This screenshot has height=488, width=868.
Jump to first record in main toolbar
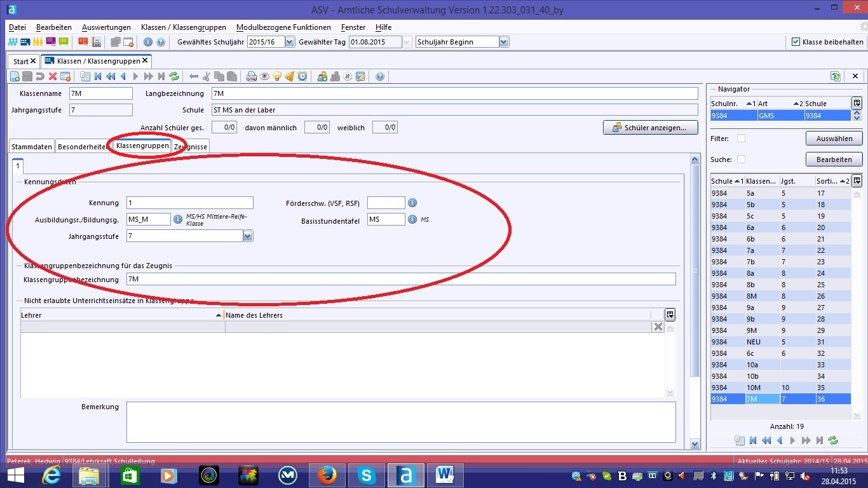coord(98,76)
